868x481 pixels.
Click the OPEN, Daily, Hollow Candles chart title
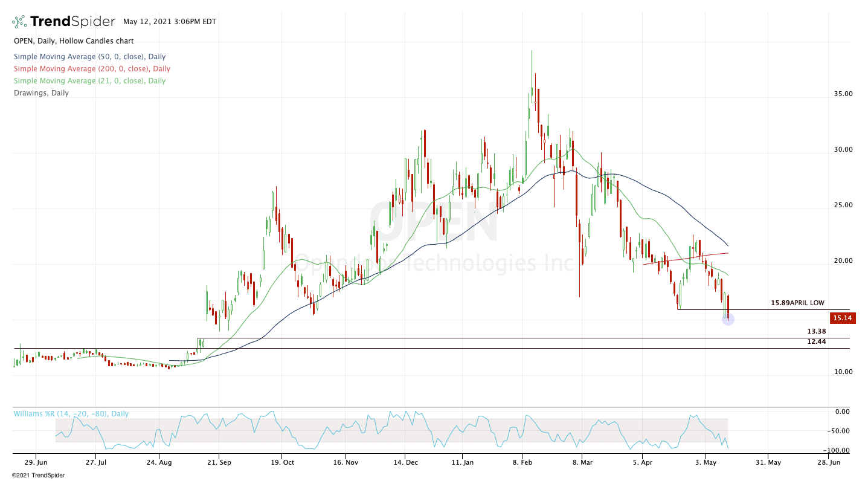click(x=74, y=41)
